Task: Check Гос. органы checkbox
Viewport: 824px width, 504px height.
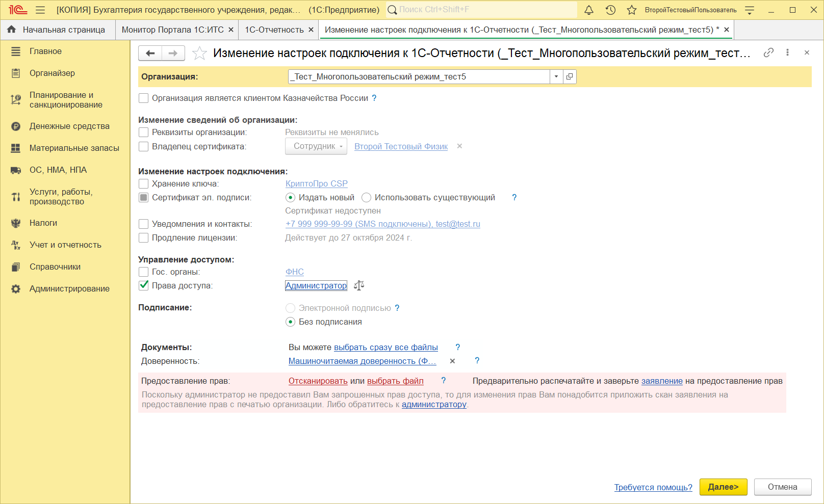Action: 144,272
